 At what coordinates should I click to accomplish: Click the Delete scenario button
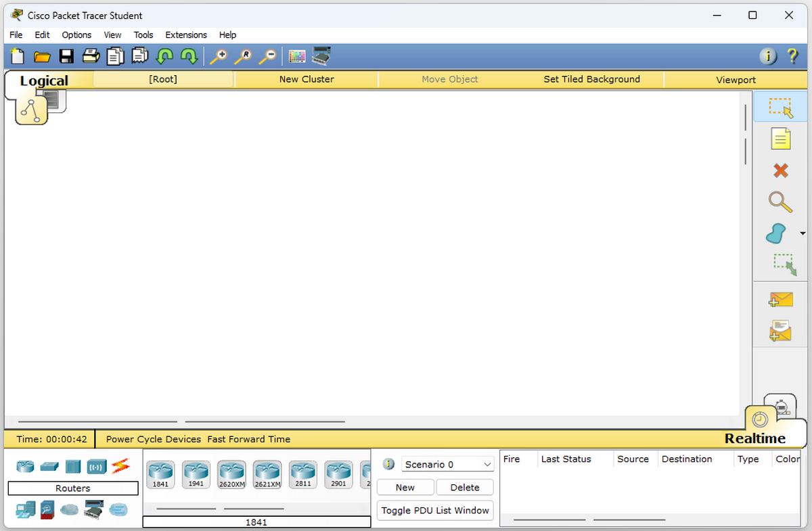point(465,487)
